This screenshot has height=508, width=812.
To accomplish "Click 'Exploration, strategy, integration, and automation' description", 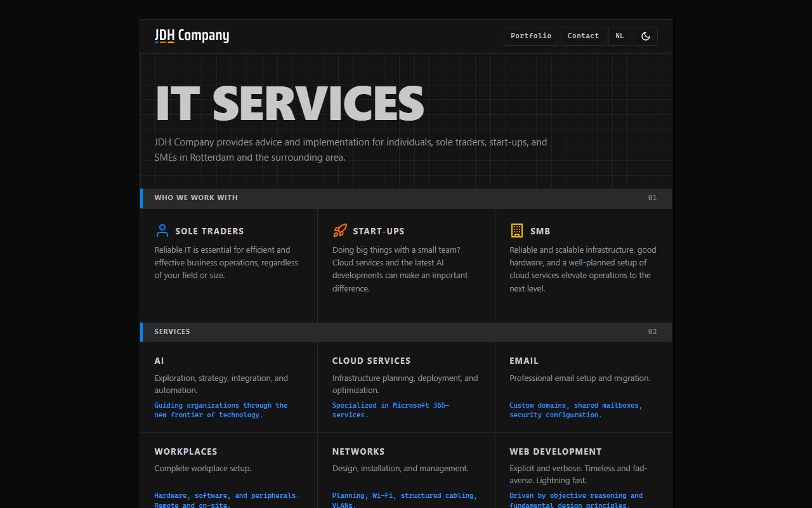I will click(221, 384).
